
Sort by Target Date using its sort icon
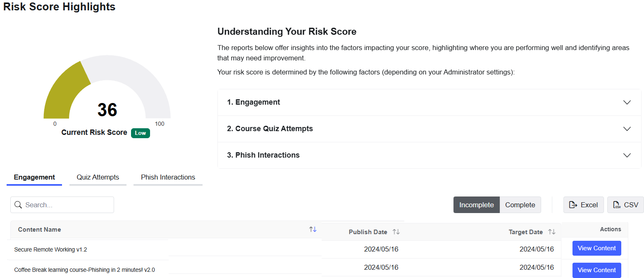(x=552, y=232)
